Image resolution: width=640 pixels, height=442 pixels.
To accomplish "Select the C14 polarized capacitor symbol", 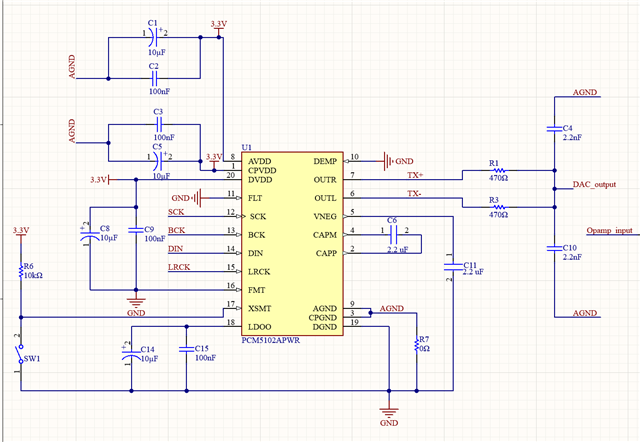I will tap(131, 354).
